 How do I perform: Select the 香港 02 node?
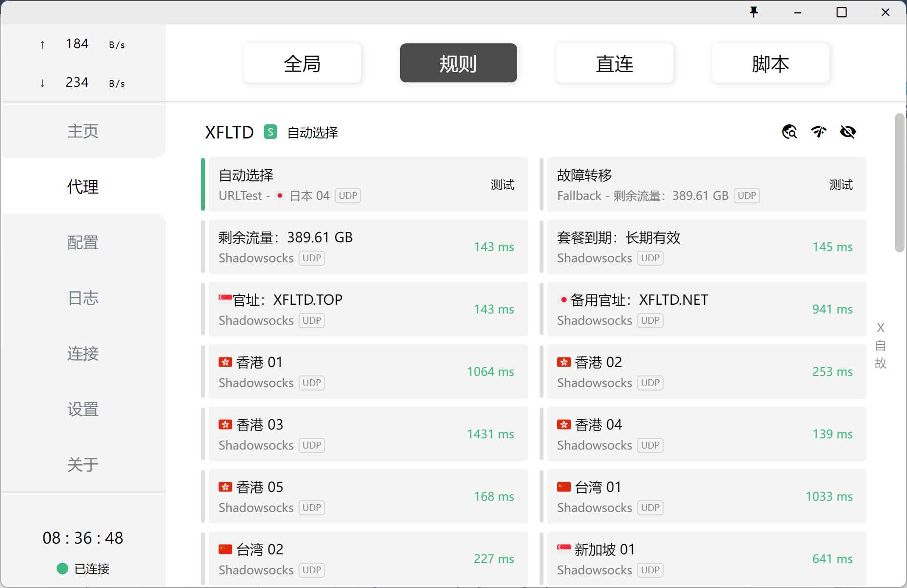[707, 372]
